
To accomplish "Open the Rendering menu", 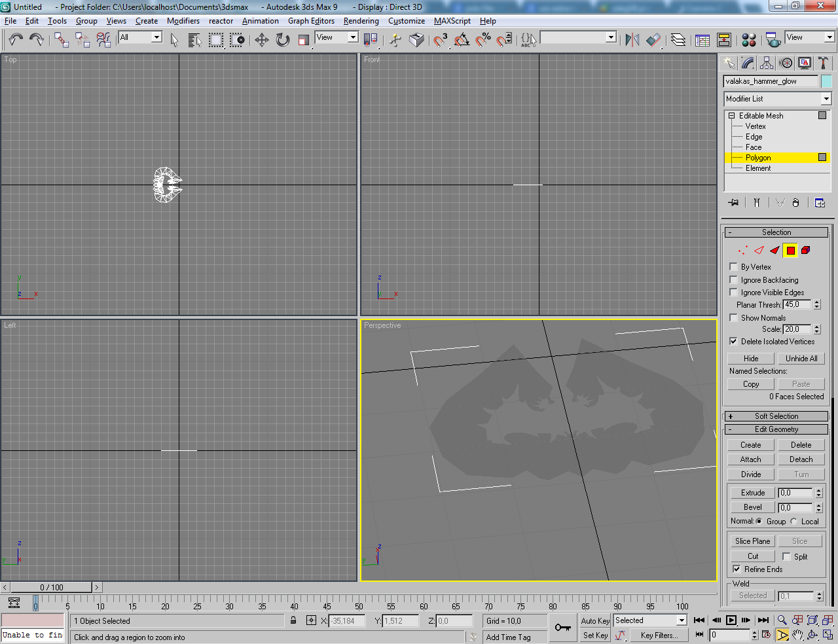I will [x=361, y=21].
